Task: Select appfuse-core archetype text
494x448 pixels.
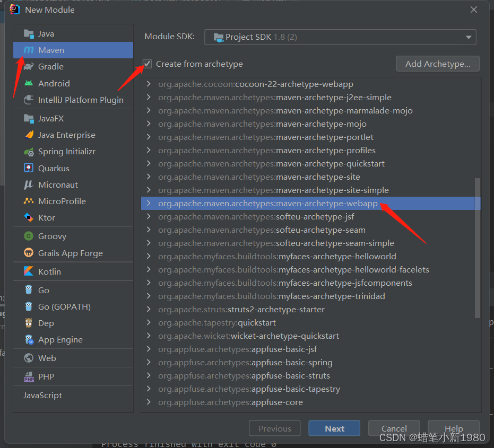Action: tap(230, 402)
